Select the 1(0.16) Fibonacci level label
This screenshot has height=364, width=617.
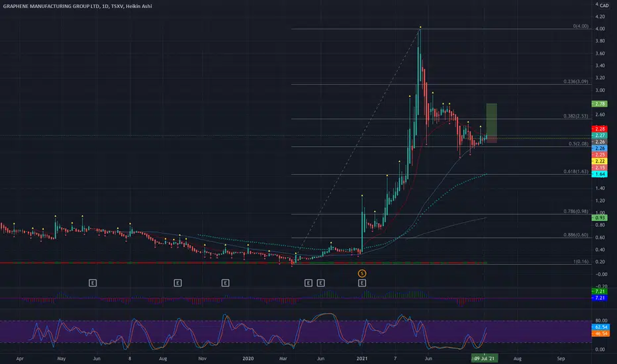pyautogui.click(x=581, y=261)
